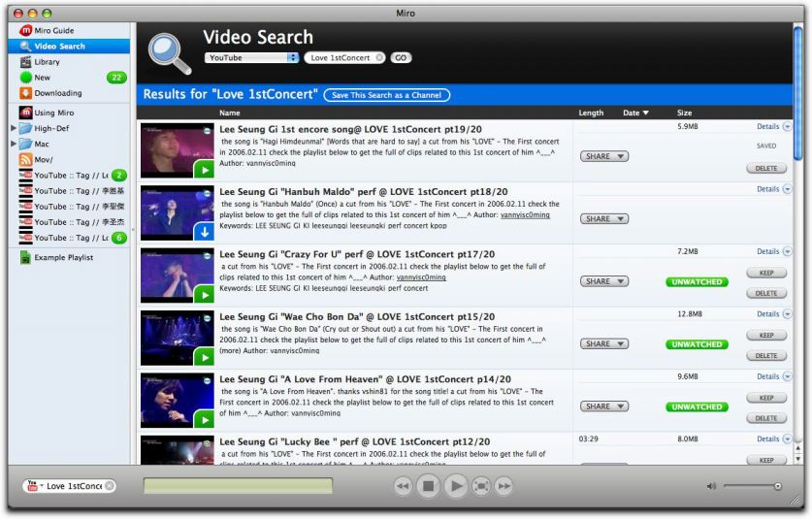Open YouTube Tag channel with 6 badge

tap(71, 238)
